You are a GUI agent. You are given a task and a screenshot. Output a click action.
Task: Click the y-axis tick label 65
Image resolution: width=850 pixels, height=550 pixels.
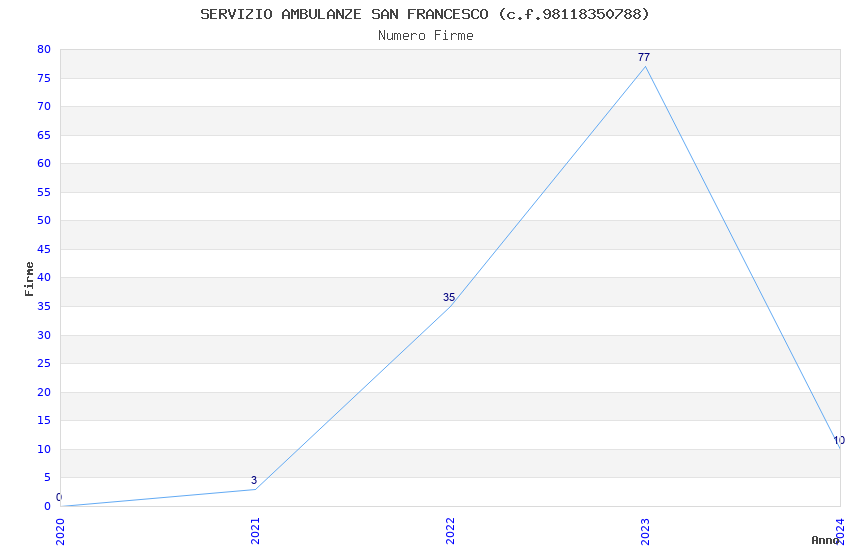(44, 135)
